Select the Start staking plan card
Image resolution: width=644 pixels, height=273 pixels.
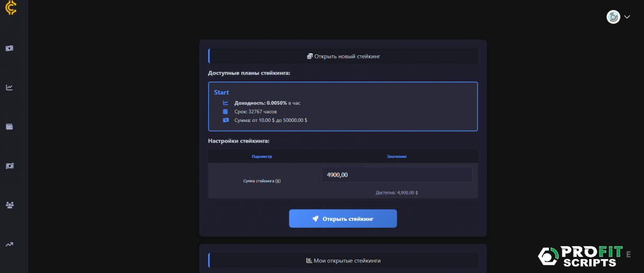point(342,106)
